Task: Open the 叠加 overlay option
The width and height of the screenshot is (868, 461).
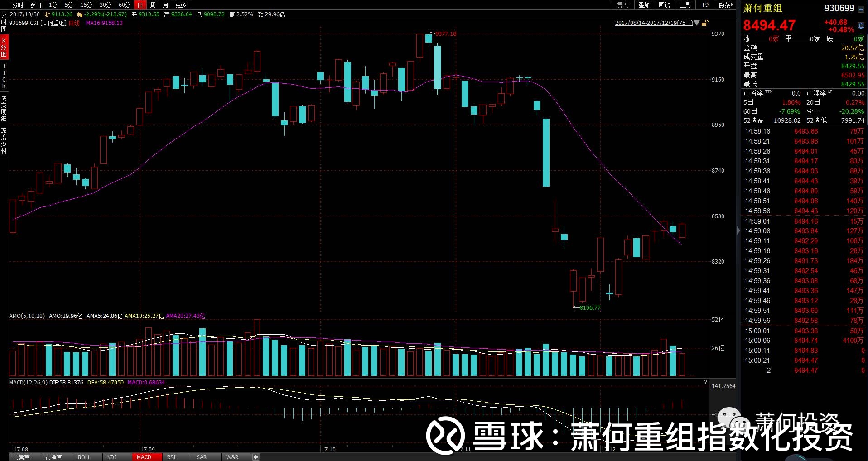Action: [x=644, y=5]
